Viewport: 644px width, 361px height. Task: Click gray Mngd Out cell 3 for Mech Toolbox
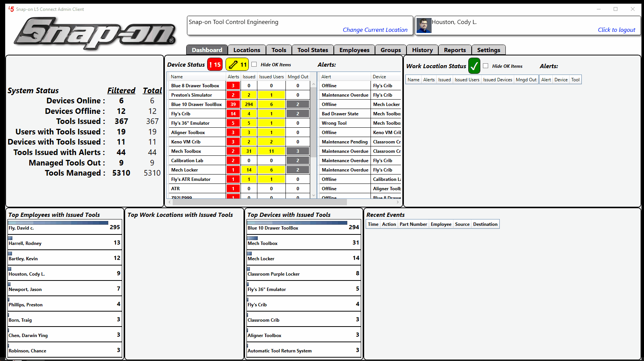(298, 151)
